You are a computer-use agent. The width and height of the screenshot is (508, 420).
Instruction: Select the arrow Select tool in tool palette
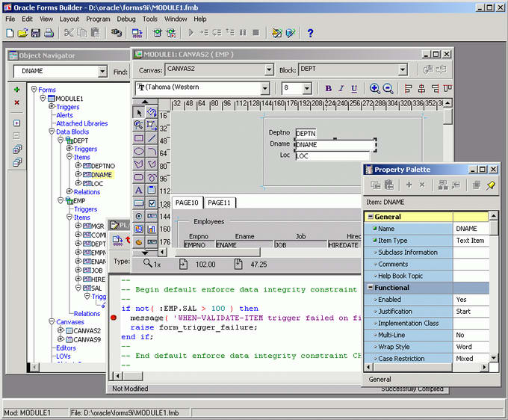(x=139, y=112)
